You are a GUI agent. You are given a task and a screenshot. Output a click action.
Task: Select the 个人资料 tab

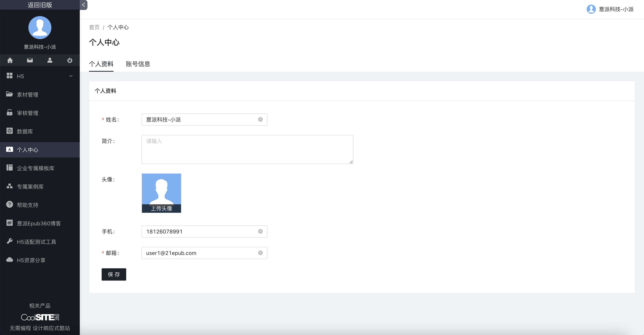[x=101, y=64]
